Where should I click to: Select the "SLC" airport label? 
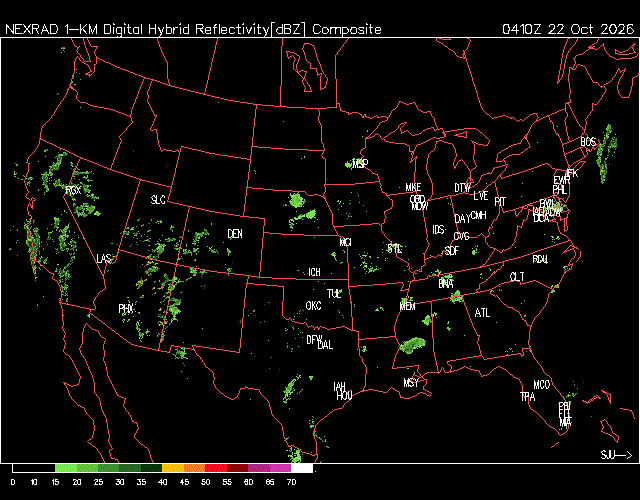tap(158, 200)
